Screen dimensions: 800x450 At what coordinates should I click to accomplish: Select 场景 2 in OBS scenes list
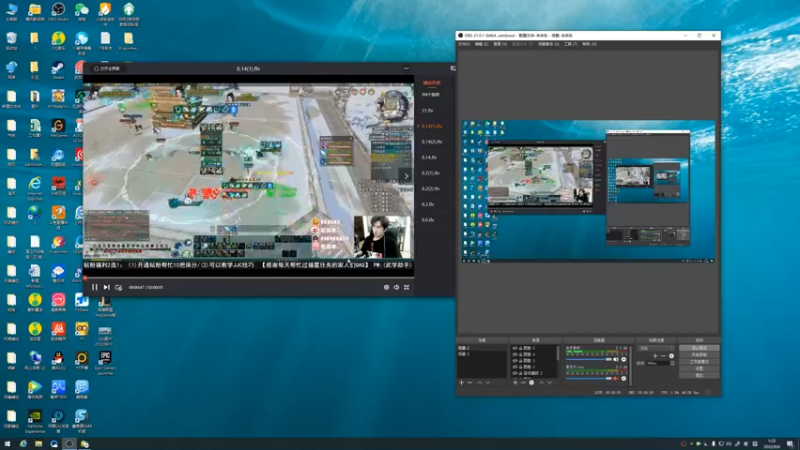482,348
